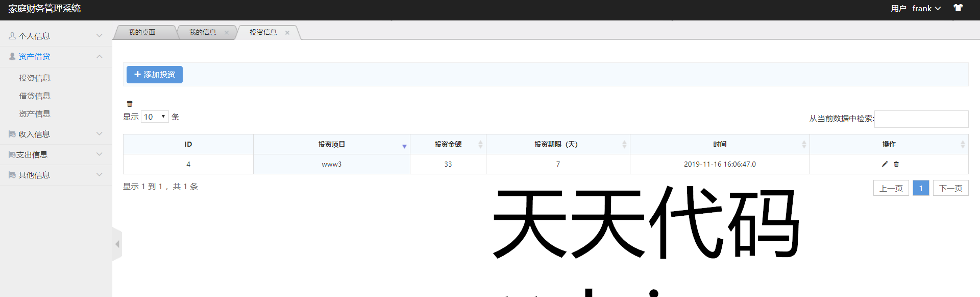Click the pencil edit icon in row 4
Screen dimensions: 980x297
click(x=885, y=164)
